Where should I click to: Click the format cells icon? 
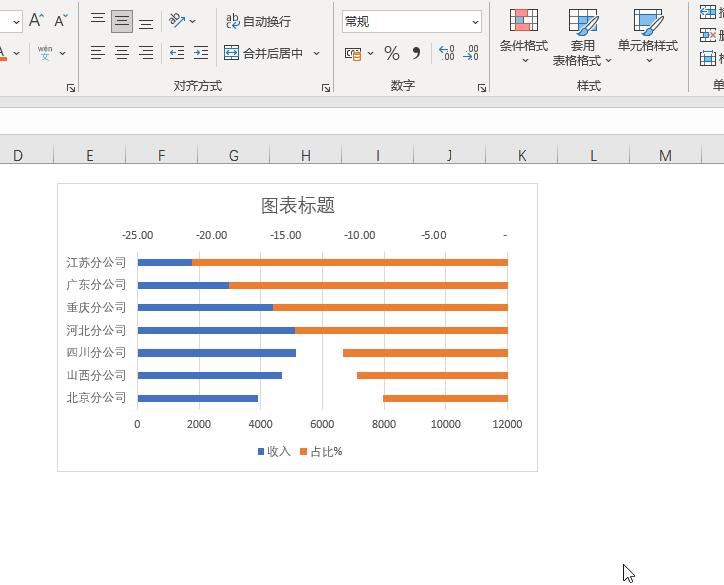707,58
